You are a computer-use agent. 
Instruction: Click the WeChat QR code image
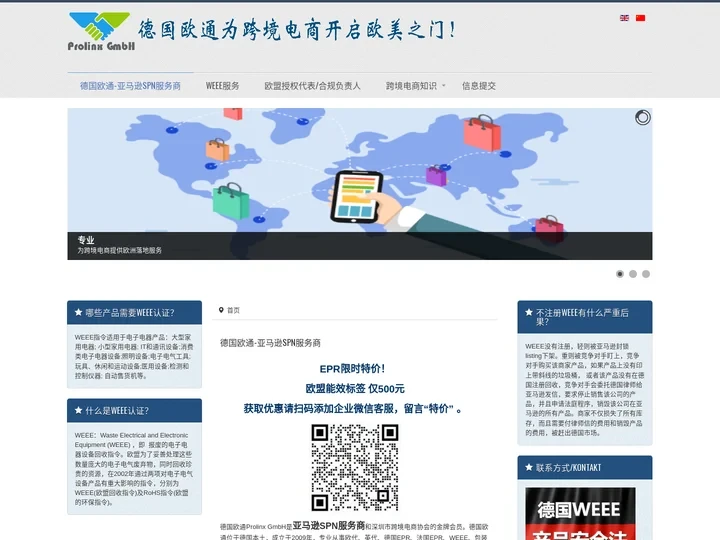click(x=354, y=467)
